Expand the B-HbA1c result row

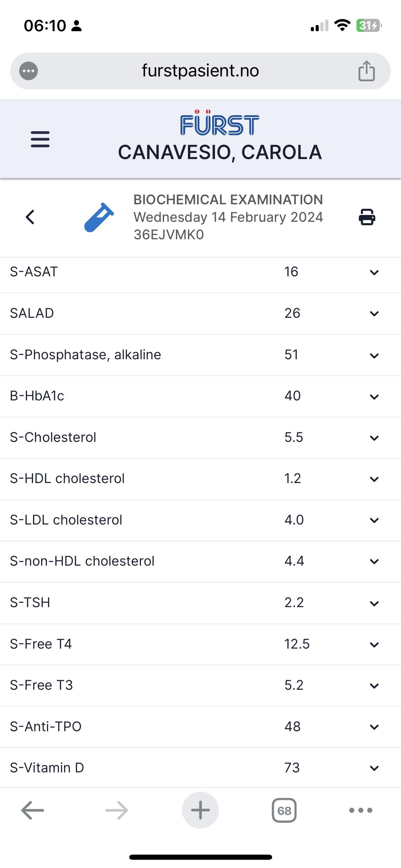(x=374, y=397)
